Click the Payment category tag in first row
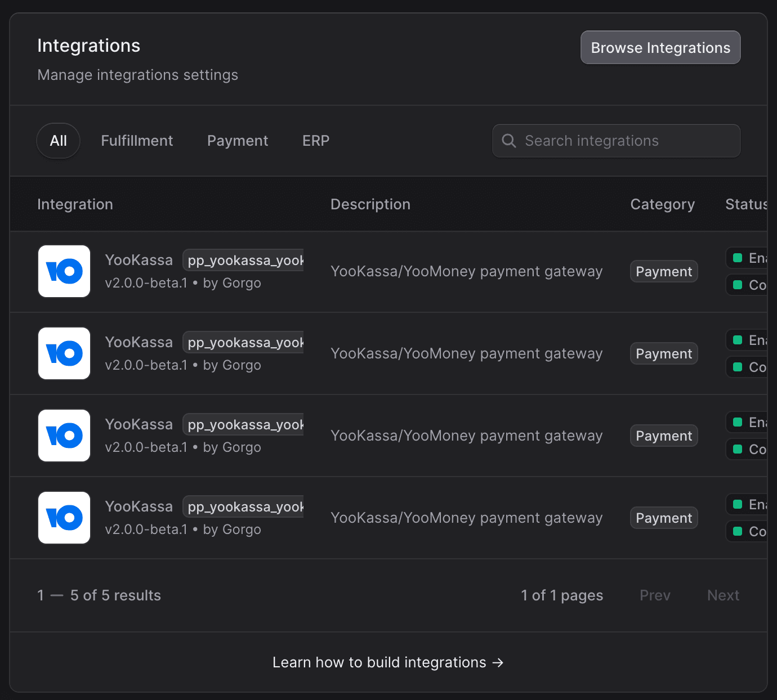The height and width of the screenshot is (700, 777). click(664, 271)
